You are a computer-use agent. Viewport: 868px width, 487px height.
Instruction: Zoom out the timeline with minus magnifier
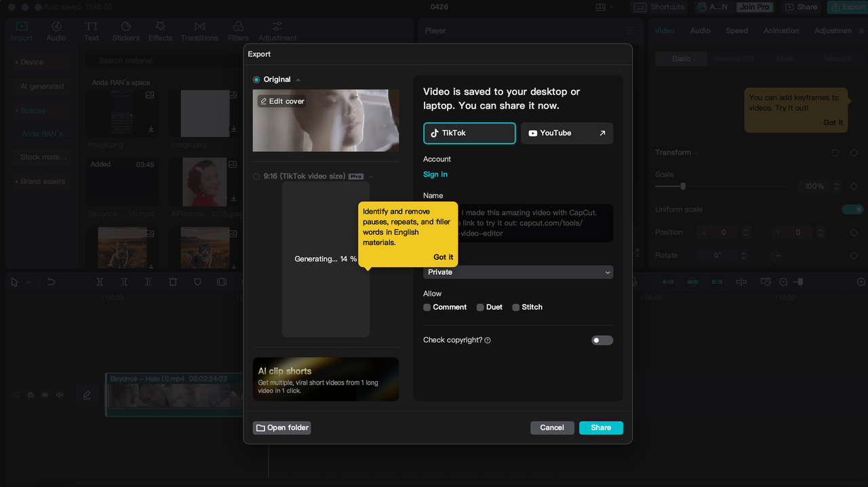click(x=783, y=281)
